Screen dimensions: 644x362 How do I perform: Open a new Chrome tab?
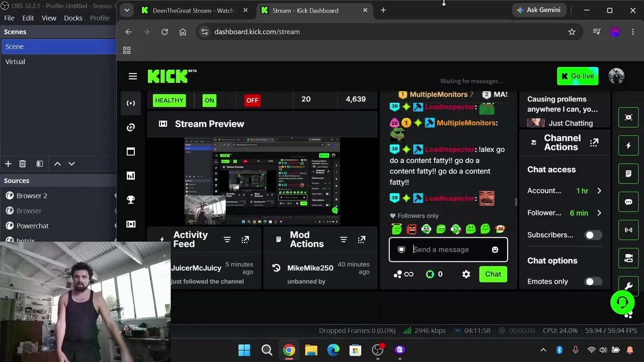pyautogui.click(x=383, y=10)
